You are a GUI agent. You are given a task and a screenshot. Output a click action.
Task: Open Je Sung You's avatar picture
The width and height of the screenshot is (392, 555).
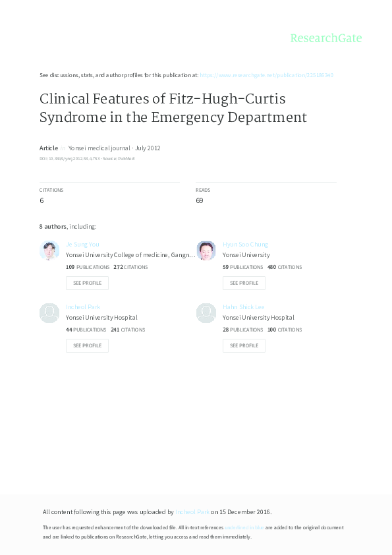tap(49, 250)
